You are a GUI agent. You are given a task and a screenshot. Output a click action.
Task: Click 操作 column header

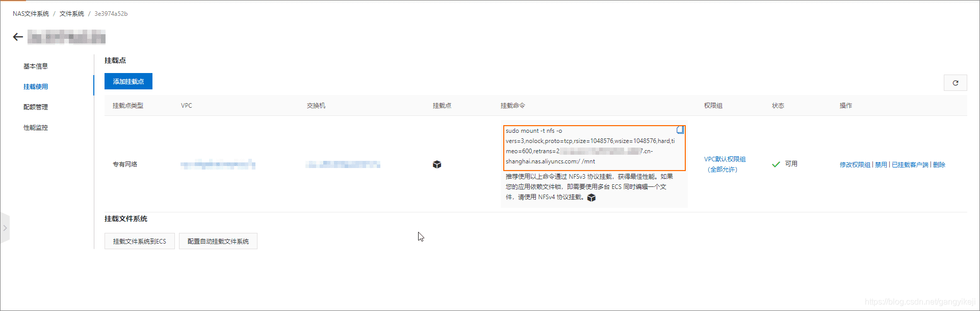click(846, 106)
